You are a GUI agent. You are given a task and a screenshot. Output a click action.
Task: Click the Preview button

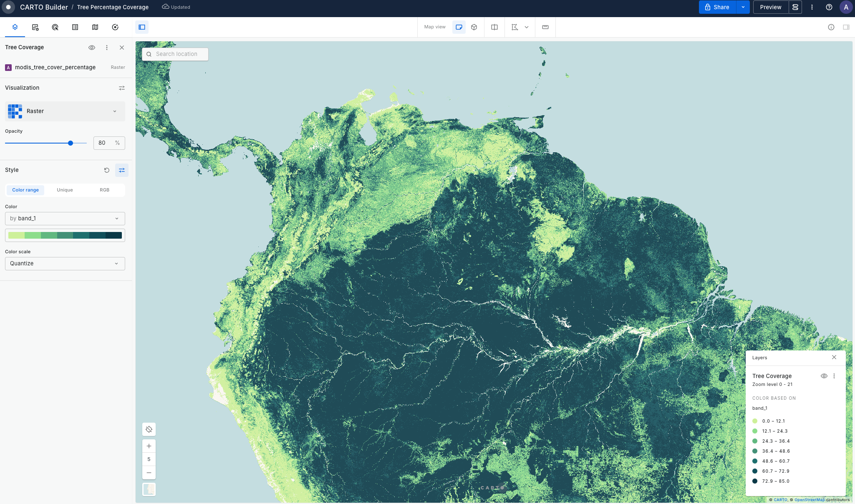(770, 7)
